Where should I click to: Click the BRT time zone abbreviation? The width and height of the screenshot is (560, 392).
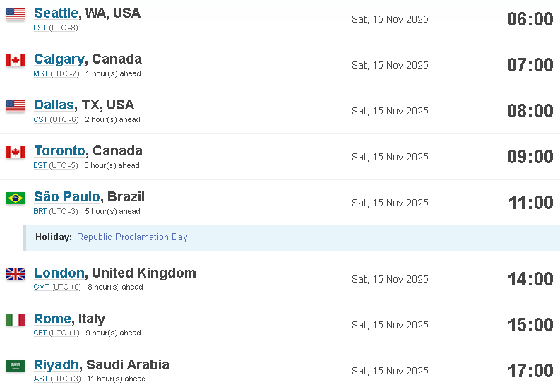[40, 212]
